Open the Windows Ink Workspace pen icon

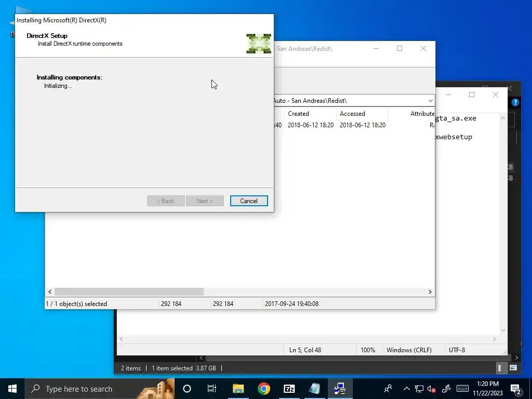(446, 389)
